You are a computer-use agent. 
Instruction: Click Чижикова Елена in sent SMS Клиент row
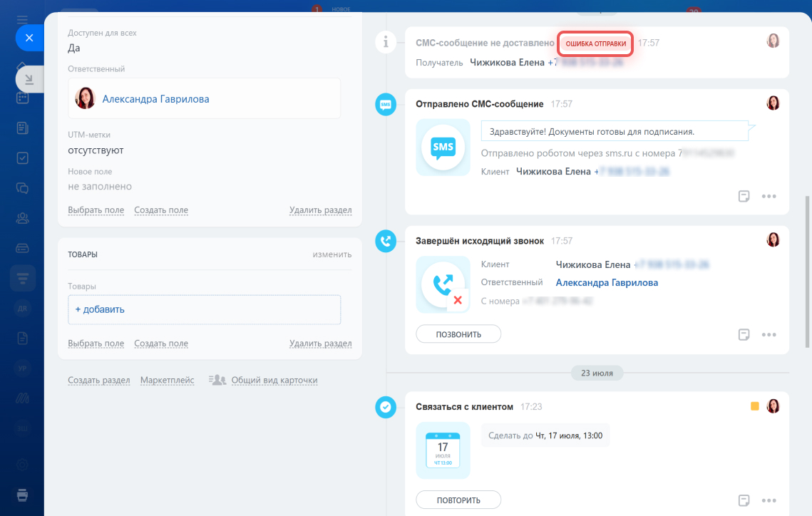(553, 171)
